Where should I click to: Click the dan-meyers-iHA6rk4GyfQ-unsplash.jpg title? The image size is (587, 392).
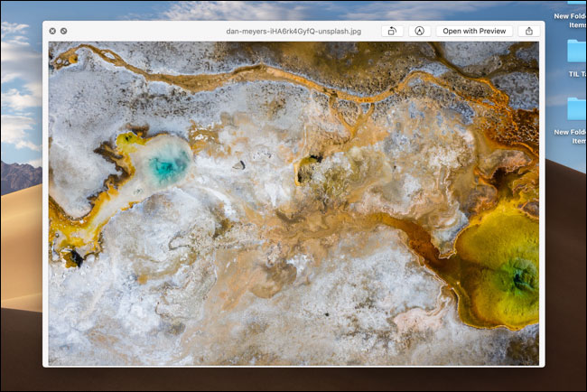coord(293,32)
